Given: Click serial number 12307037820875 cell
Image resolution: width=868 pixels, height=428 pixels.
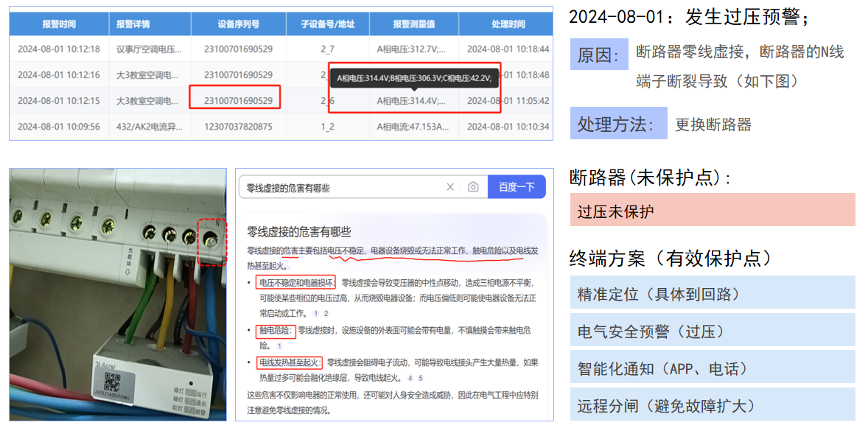Looking at the screenshot, I should 238,127.
